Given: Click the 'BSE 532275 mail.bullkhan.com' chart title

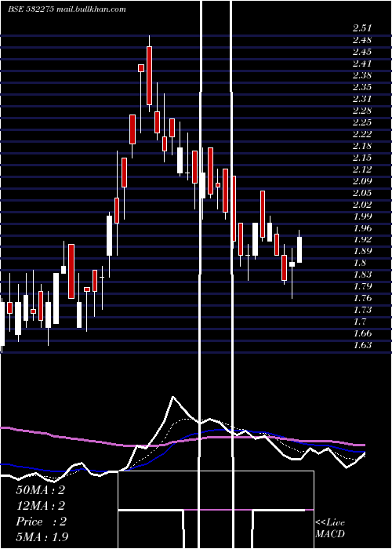Looking at the screenshot, I should pos(67,9).
